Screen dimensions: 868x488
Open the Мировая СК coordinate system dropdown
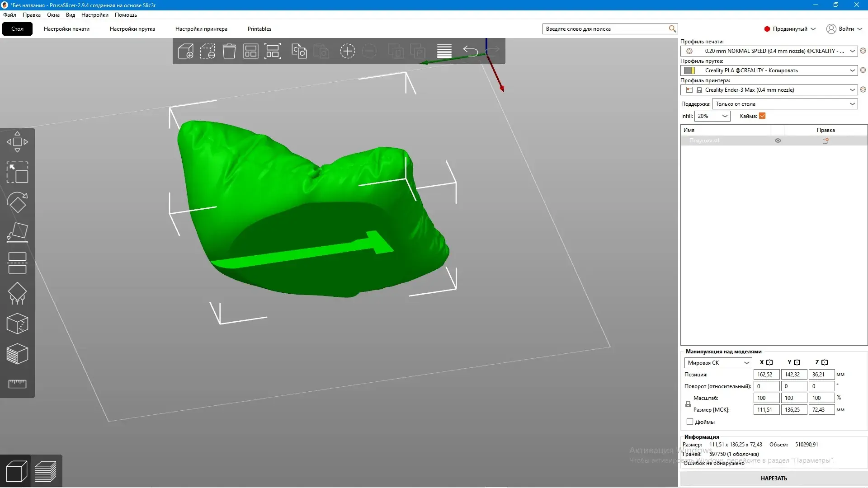pyautogui.click(x=718, y=363)
